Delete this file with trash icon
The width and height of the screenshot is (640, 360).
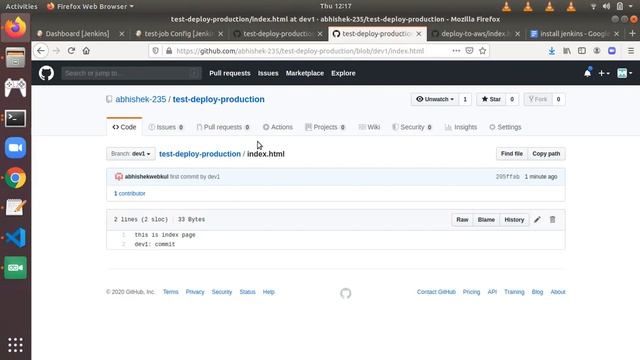tap(552, 220)
